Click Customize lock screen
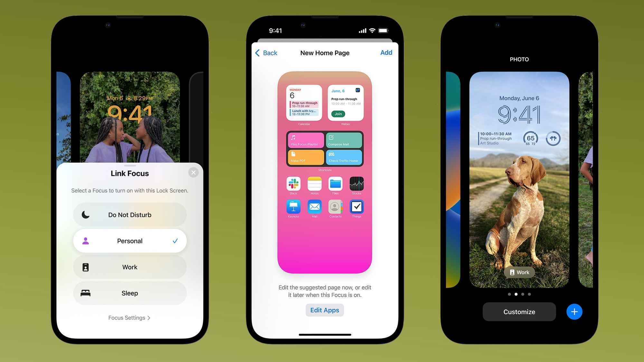This screenshot has height=362, width=644. coord(519,311)
